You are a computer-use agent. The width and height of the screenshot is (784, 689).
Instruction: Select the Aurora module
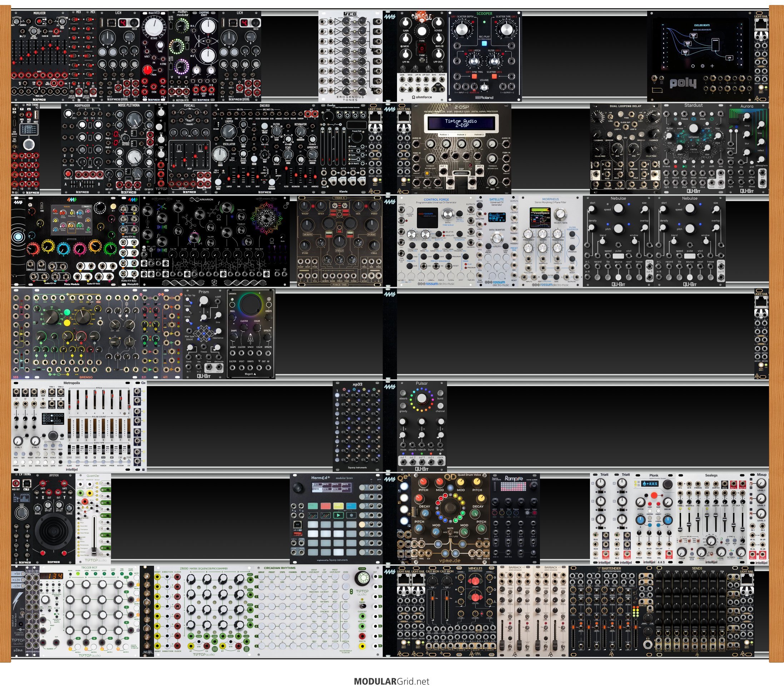[x=747, y=149]
